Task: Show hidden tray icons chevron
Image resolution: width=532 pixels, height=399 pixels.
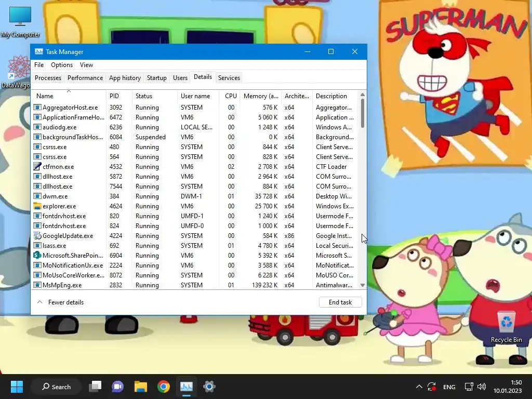Action: [x=419, y=387]
